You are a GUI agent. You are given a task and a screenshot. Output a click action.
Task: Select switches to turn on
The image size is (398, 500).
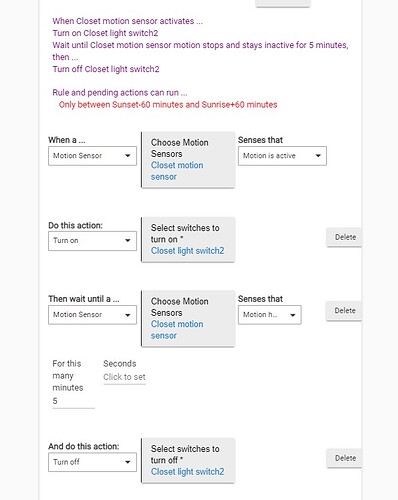point(188,240)
